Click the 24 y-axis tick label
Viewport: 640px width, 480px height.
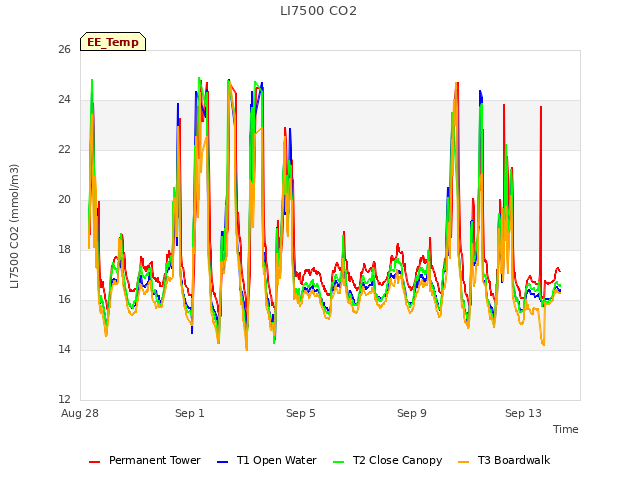tap(64, 100)
